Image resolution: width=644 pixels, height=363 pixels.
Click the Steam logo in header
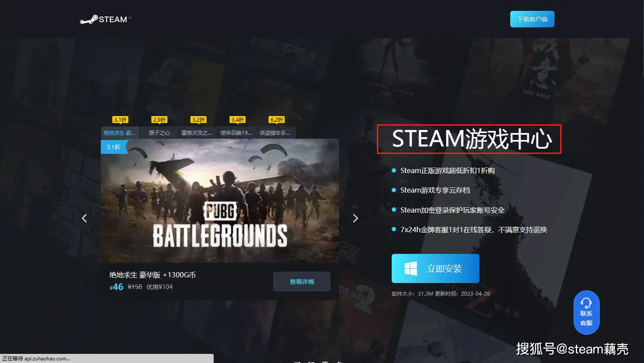tap(104, 20)
